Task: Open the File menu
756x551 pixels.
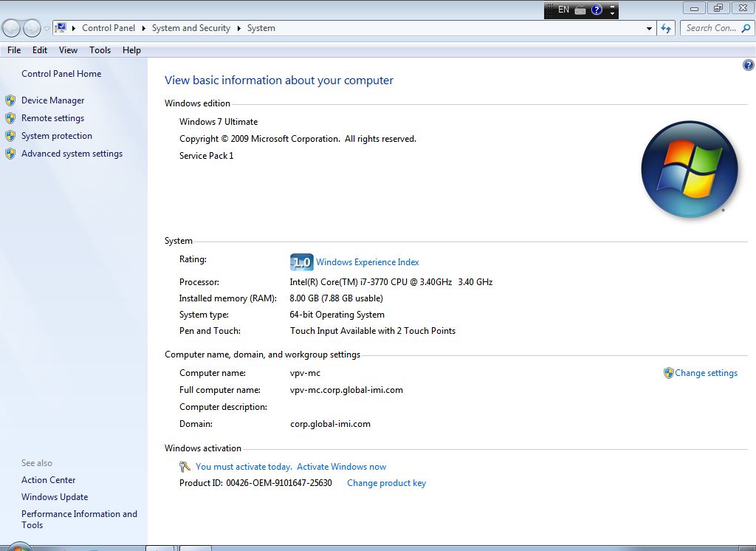Action: click(x=14, y=49)
